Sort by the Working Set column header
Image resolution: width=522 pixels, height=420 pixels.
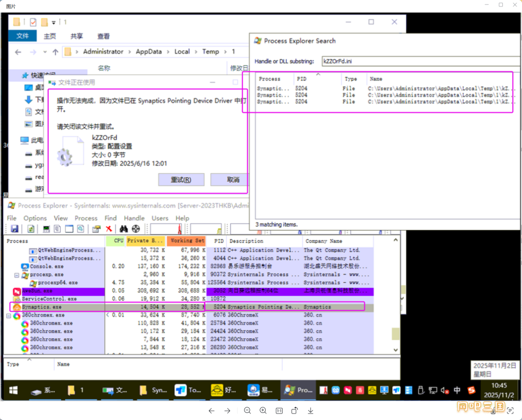186,241
